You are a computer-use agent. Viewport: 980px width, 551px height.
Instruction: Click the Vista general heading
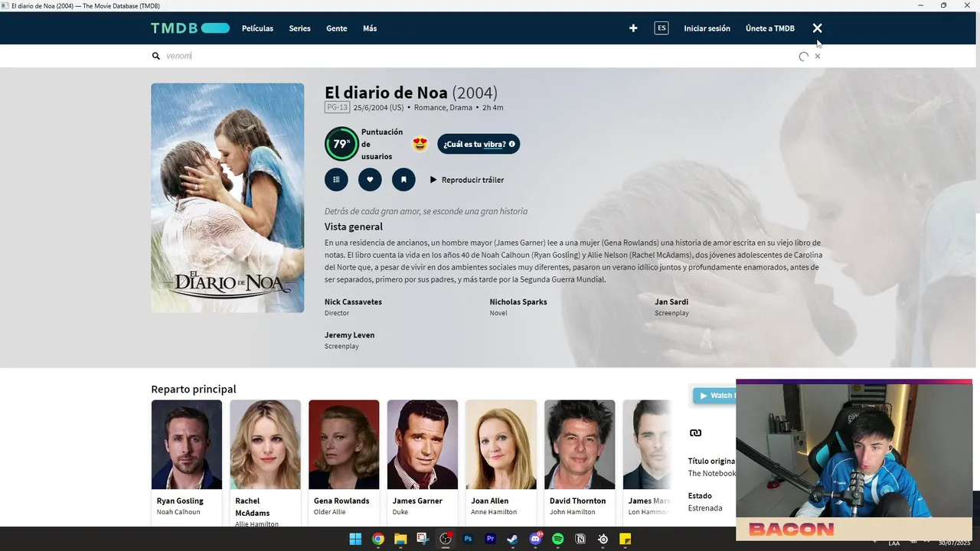tap(354, 227)
